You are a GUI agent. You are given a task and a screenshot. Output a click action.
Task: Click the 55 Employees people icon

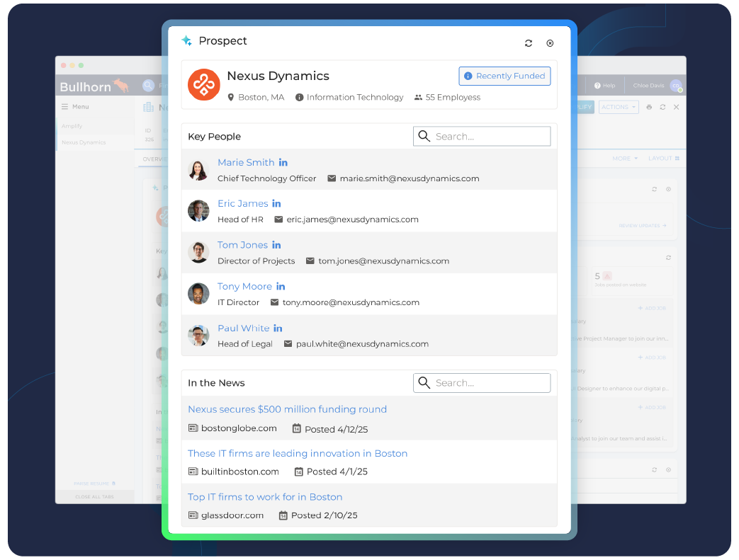(418, 98)
